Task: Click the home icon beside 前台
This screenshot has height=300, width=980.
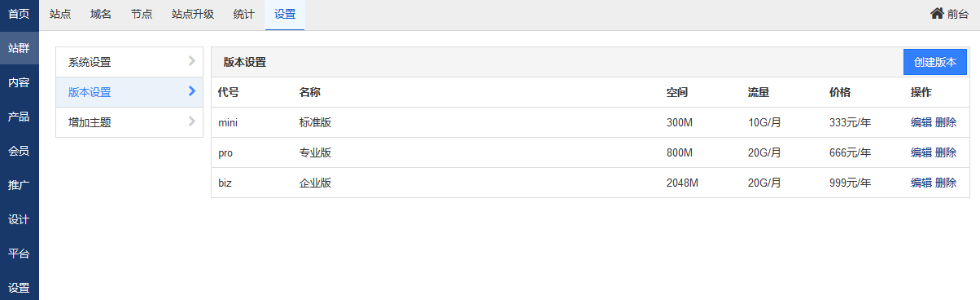Action: (x=937, y=13)
